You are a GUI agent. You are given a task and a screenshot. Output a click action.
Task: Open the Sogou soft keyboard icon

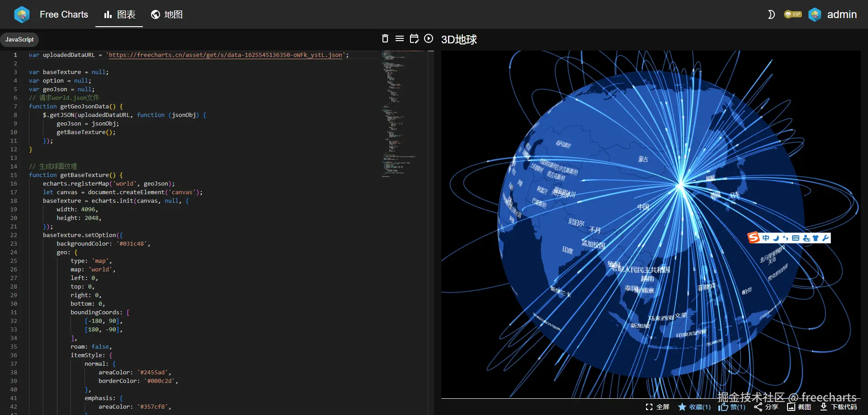(796, 238)
